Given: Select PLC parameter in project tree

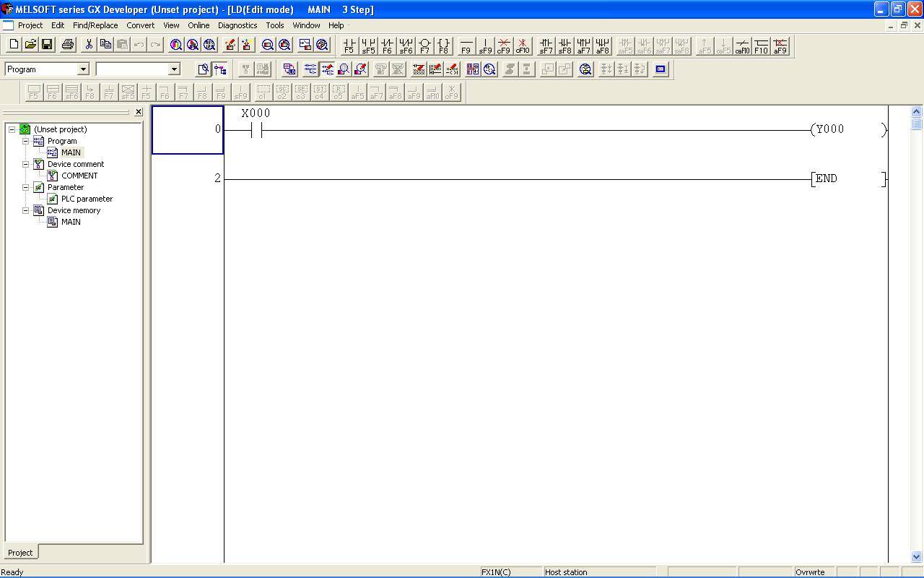Looking at the screenshot, I should tap(87, 199).
